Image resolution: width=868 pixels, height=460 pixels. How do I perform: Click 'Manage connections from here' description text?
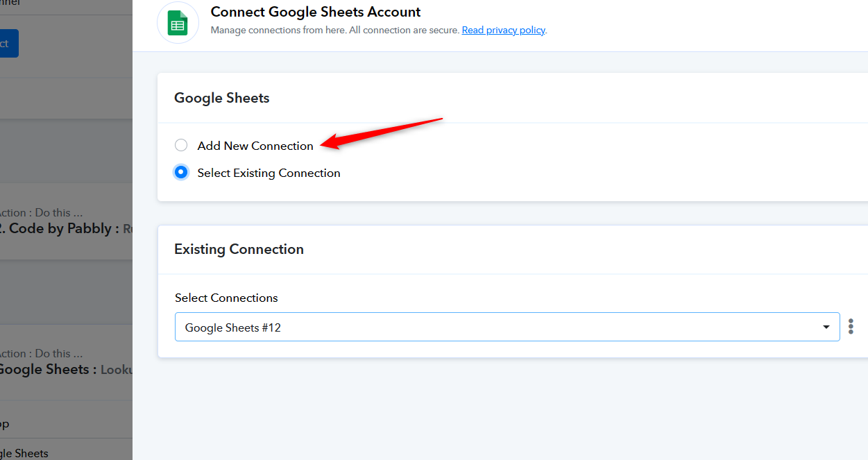pyautogui.click(x=335, y=30)
